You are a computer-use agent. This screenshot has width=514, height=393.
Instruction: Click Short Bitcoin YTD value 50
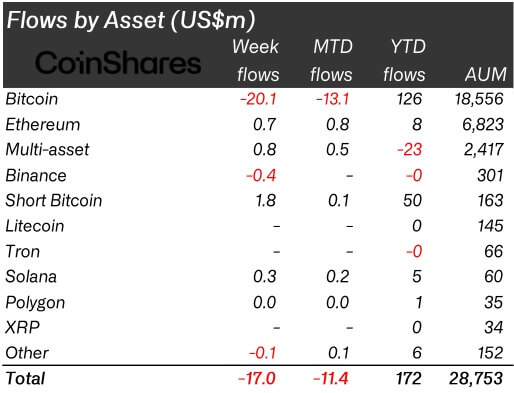click(413, 201)
